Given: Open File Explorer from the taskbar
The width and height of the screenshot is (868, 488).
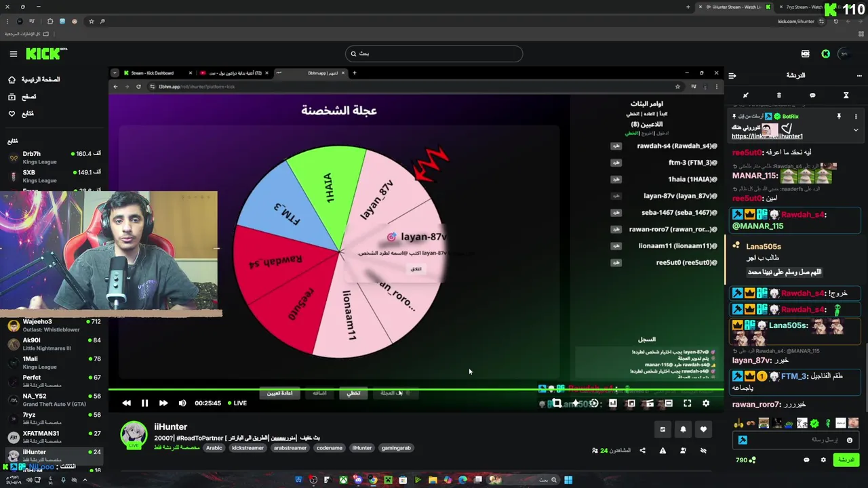Looking at the screenshot, I should 433,480.
